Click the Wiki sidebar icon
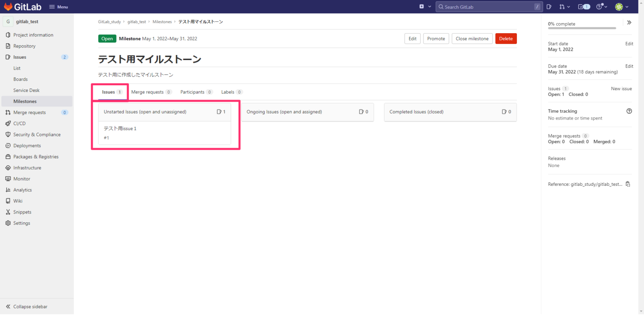The image size is (644, 328). 8,200
